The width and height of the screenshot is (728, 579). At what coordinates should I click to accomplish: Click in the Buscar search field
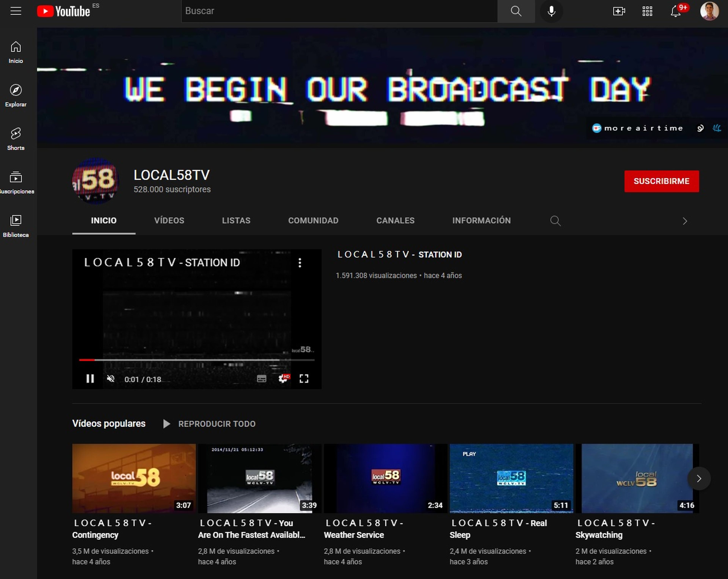pos(339,11)
